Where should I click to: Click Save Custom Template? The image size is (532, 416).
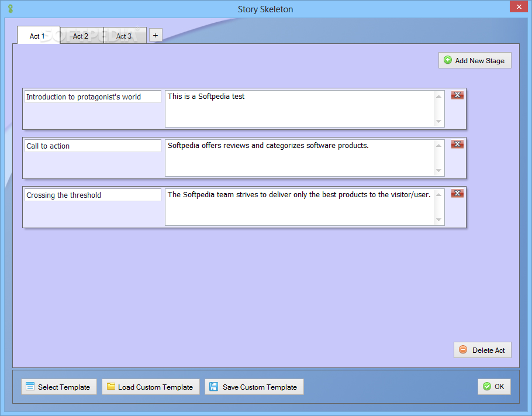254,387
